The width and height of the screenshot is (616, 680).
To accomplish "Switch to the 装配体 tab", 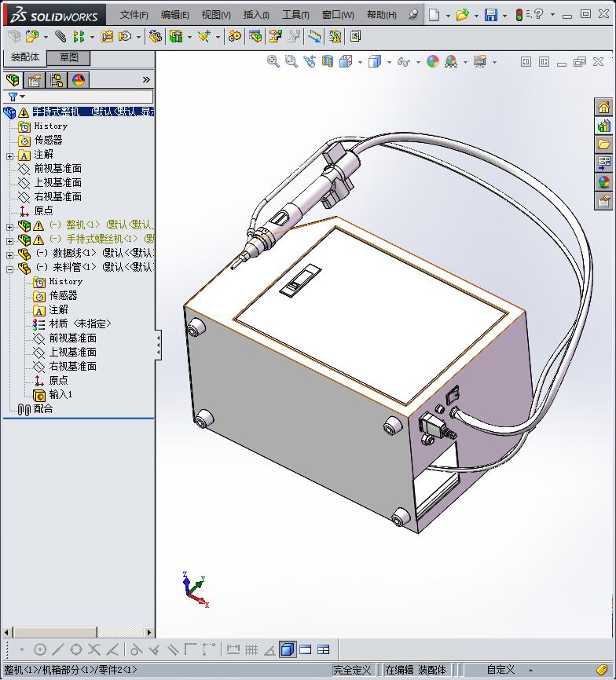I will coord(24,57).
